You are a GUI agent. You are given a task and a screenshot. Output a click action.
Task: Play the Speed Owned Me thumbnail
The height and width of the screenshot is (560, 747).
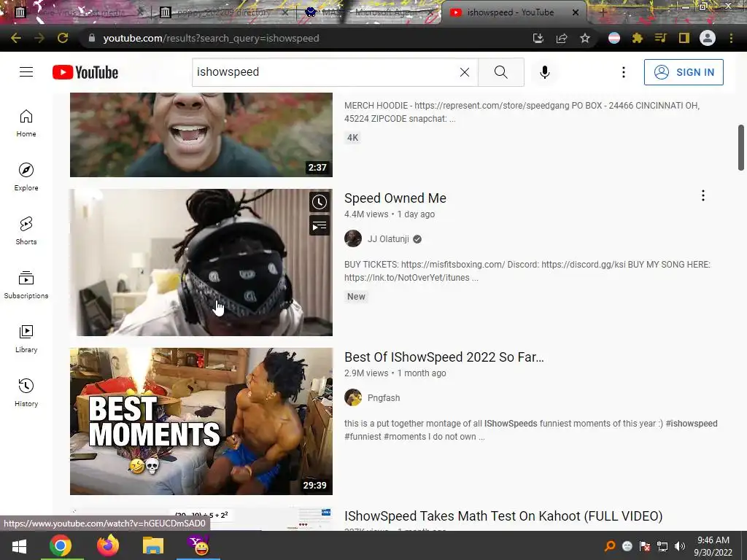click(x=201, y=262)
